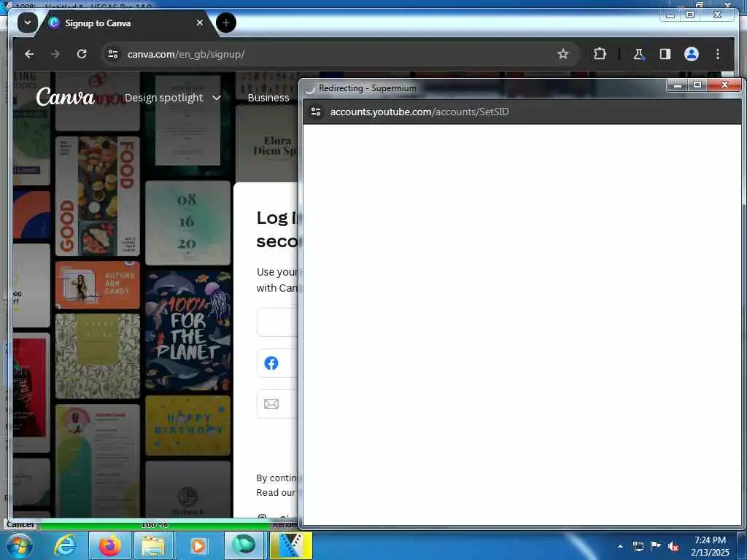Click the 7:24 PM clock
747x560 pixels.
[710, 540]
